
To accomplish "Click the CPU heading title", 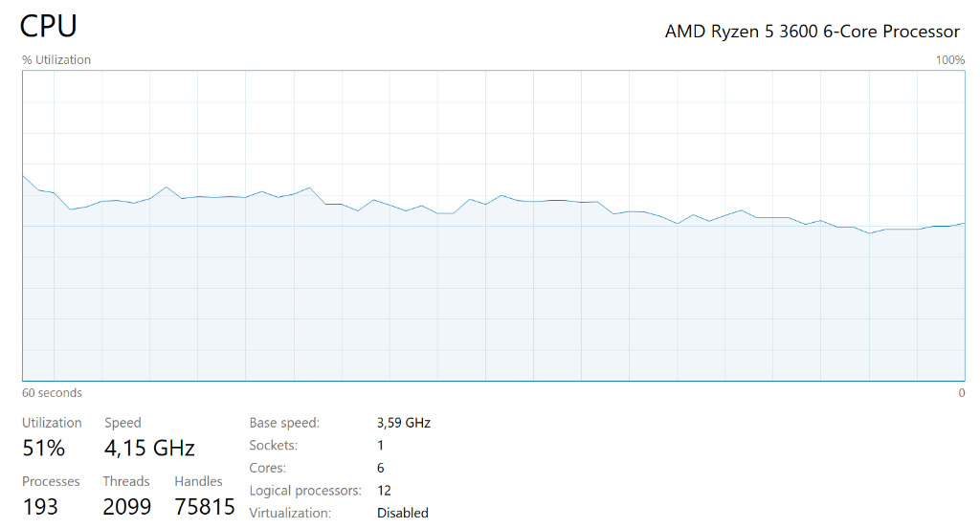I will coord(48,26).
